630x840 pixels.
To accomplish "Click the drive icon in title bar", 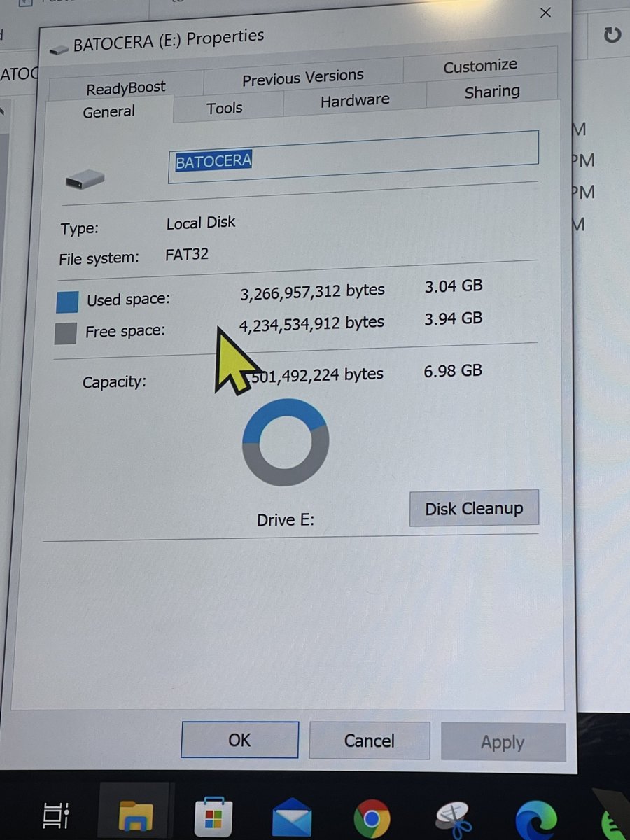I will point(59,49).
